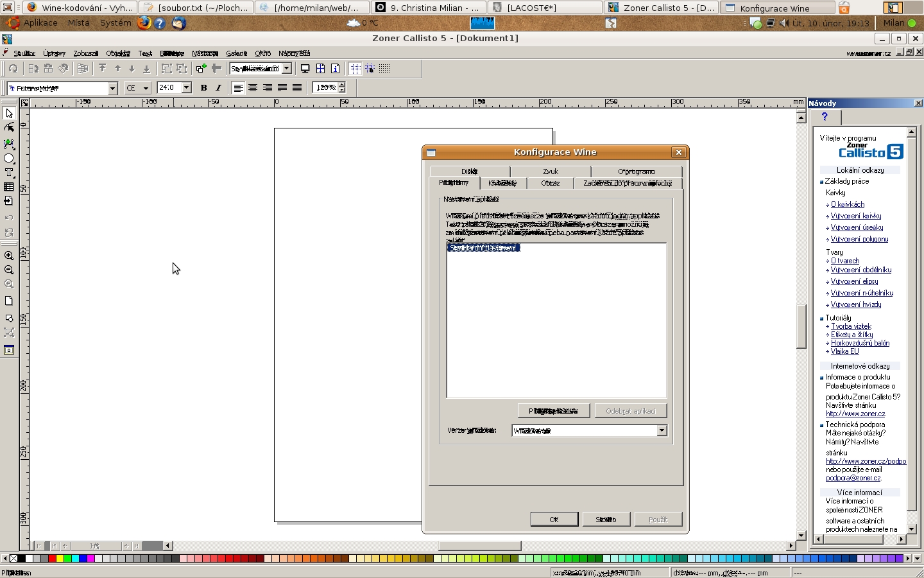Switch to Zvuk tab in Wine configuration
The width and height of the screenshot is (924, 578).
[x=551, y=171]
